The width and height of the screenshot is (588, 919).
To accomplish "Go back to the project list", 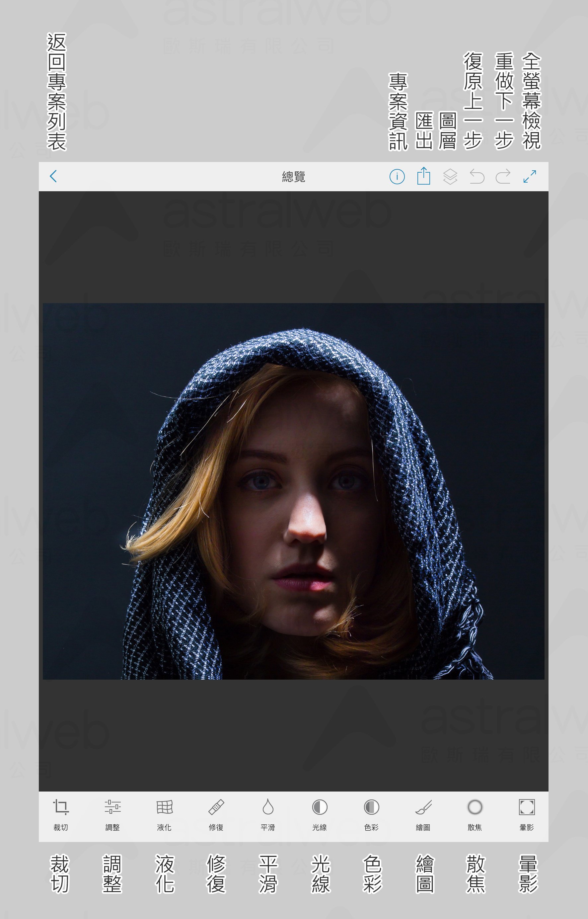I will (x=53, y=177).
